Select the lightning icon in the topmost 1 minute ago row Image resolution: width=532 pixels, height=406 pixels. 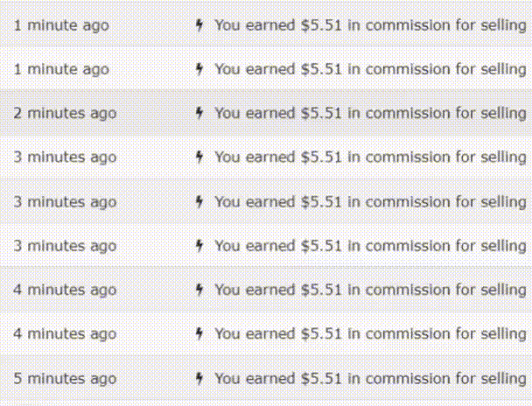tap(199, 25)
